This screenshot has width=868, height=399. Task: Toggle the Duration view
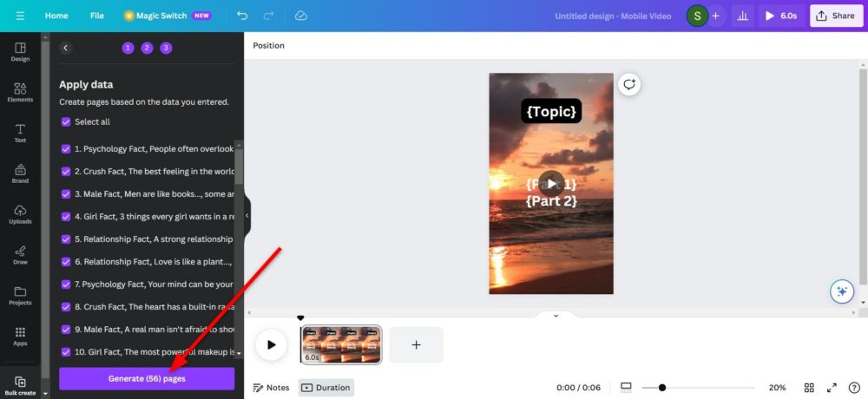tap(326, 388)
